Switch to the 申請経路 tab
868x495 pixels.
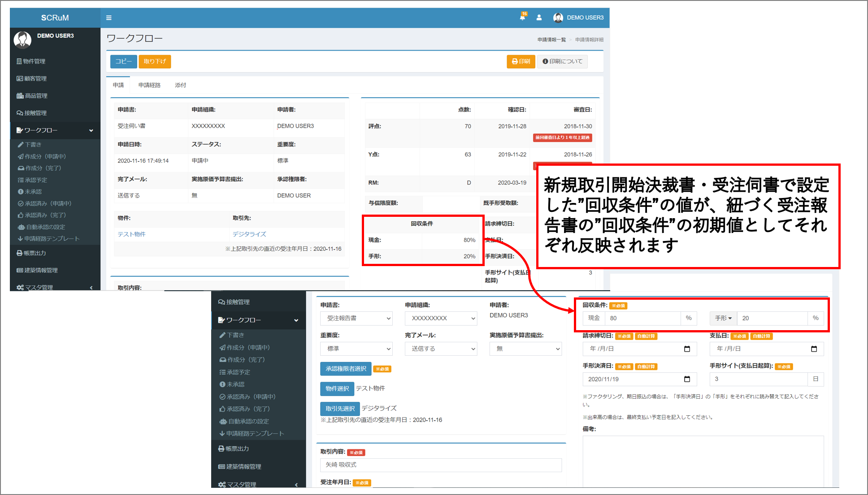(149, 85)
